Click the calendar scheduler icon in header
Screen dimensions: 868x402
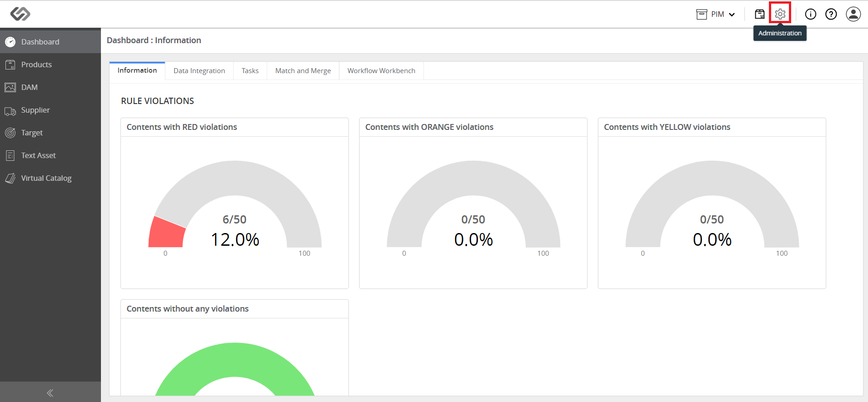760,14
